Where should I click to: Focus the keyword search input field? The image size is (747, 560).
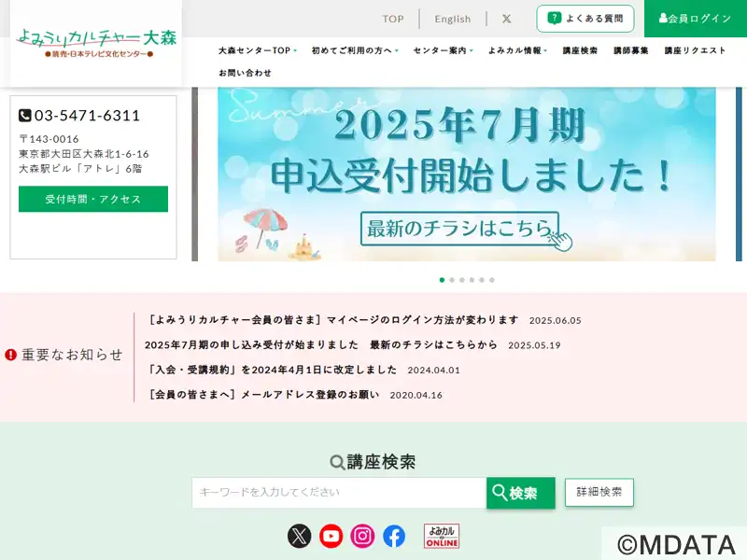pyautogui.click(x=339, y=493)
